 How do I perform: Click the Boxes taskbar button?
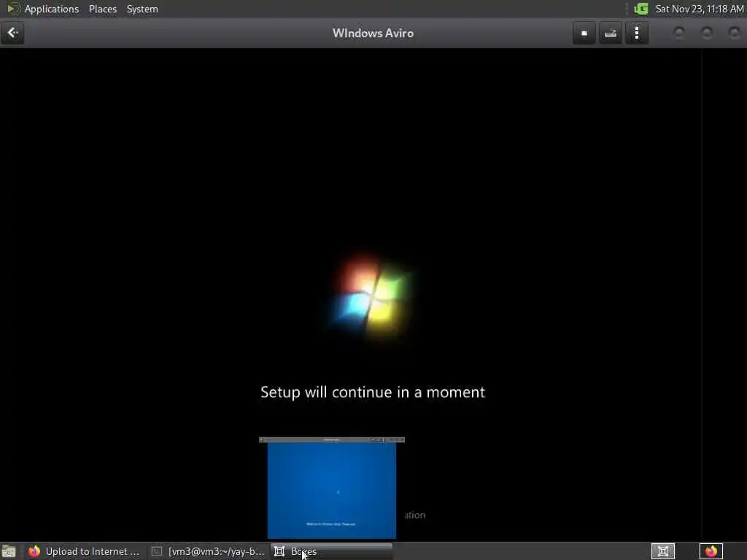click(x=332, y=551)
